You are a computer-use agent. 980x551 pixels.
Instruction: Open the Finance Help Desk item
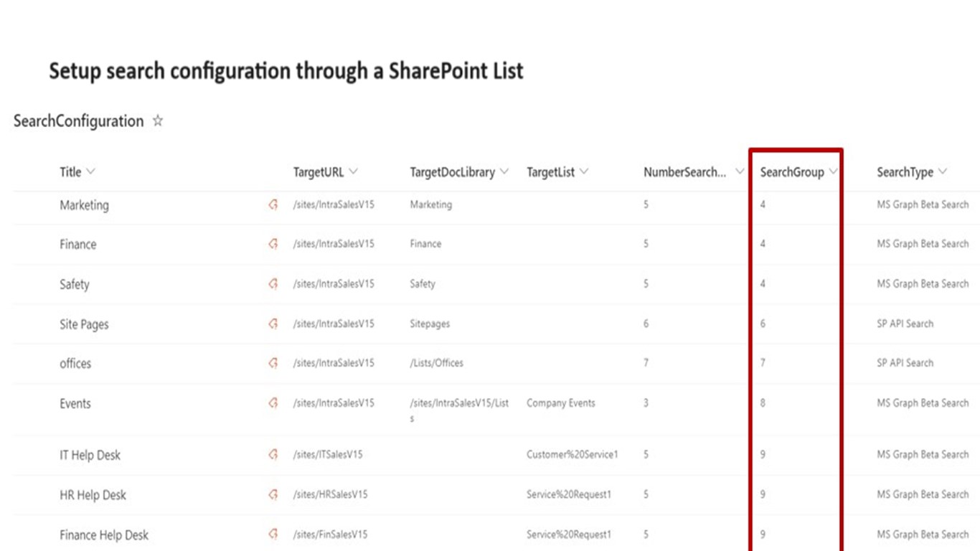(104, 535)
